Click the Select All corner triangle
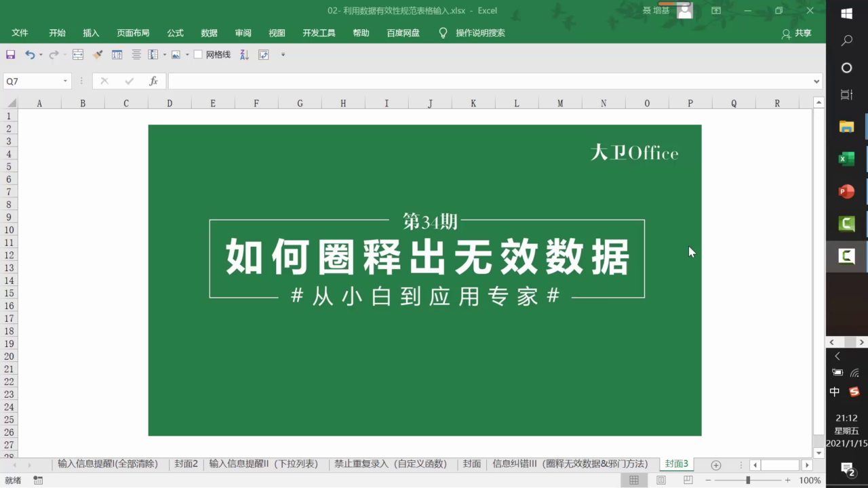 coord(11,103)
